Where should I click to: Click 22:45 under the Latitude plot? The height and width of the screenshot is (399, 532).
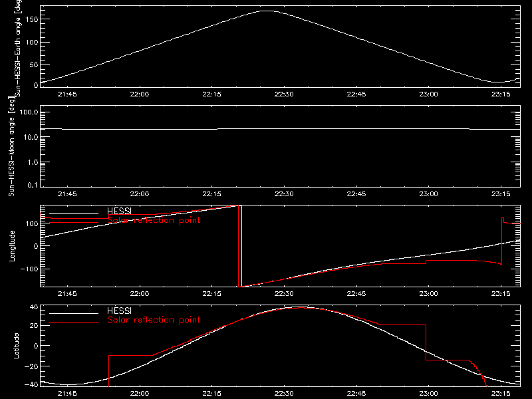[x=356, y=393]
